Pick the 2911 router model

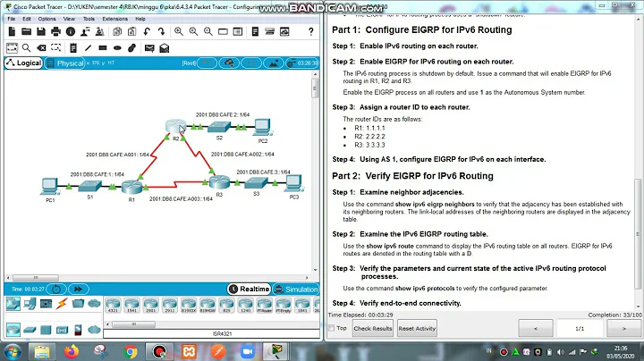coord(170,306)
